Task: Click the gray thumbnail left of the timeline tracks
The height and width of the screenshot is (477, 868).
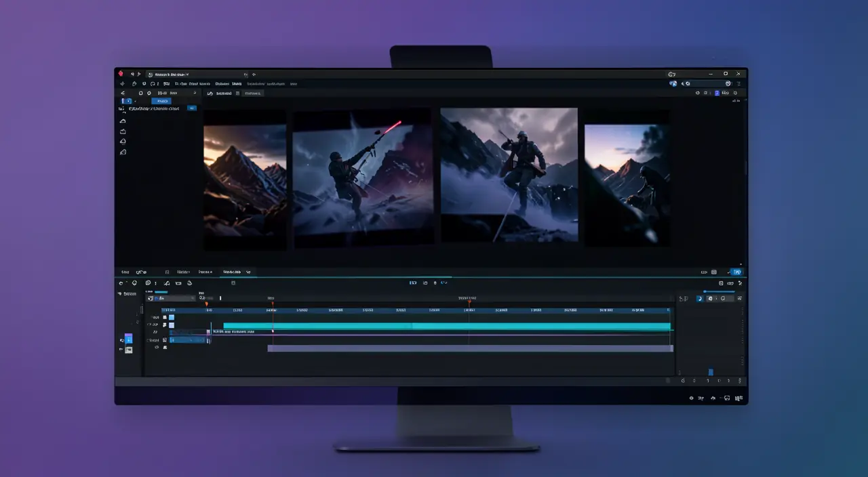Action: (x=128, y=350)
